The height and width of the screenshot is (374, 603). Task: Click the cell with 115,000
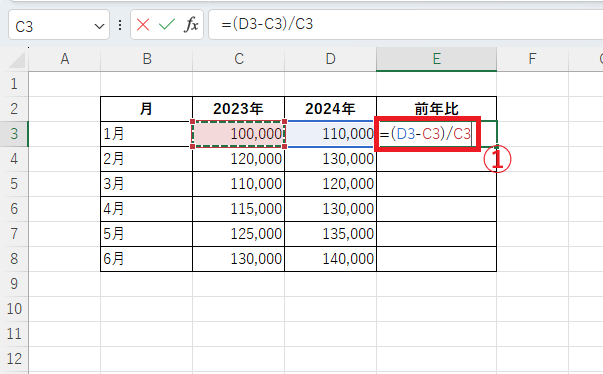238,209
